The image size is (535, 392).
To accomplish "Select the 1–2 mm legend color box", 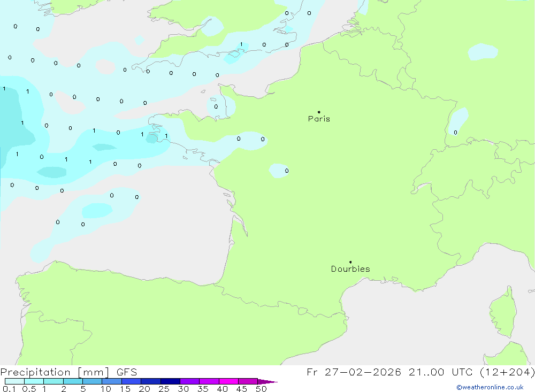I will point(53,381).
